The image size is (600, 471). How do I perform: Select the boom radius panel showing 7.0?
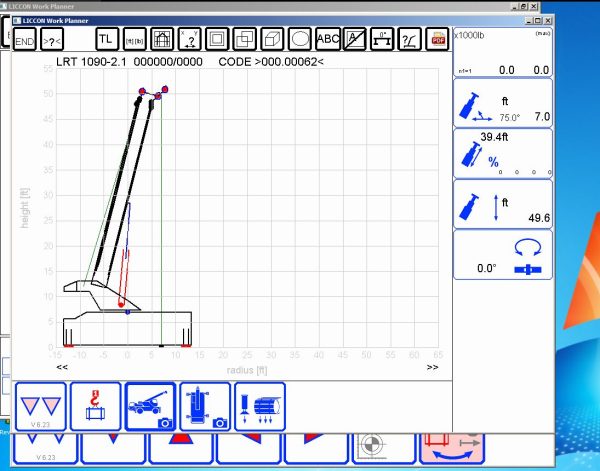pos(503,103)
